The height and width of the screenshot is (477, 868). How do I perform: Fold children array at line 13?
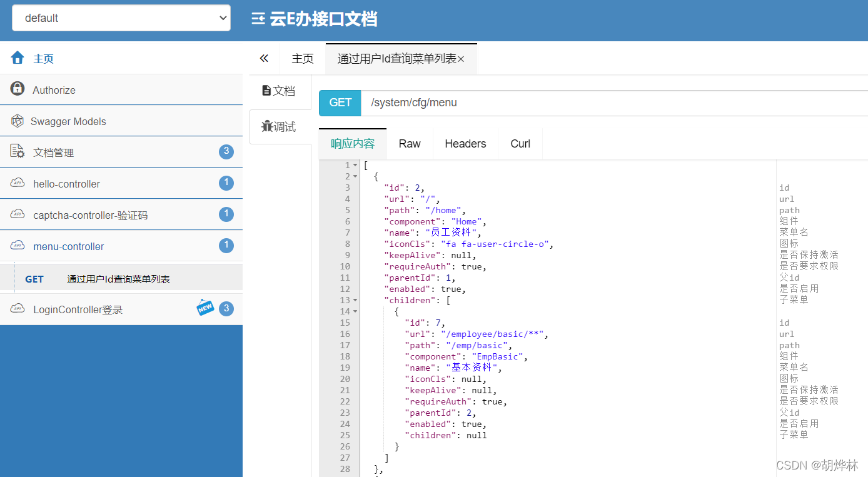(x=355, y=301)
